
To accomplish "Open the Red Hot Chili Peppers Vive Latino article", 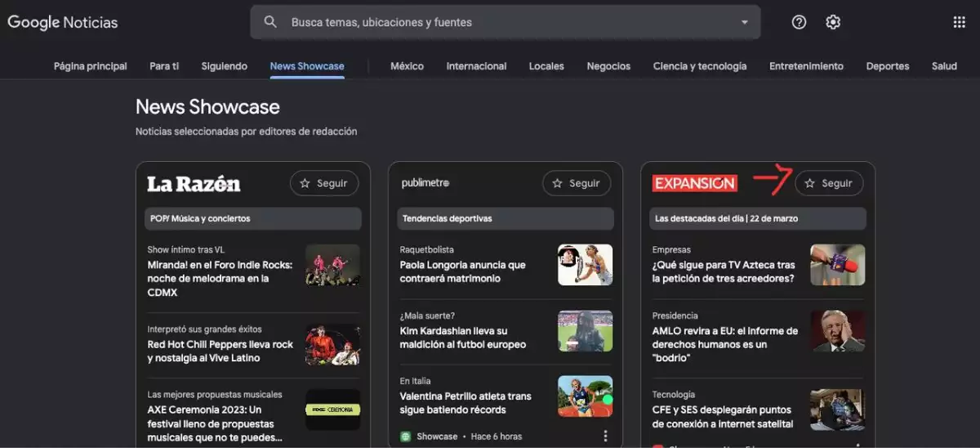I will tap(220, 352).
